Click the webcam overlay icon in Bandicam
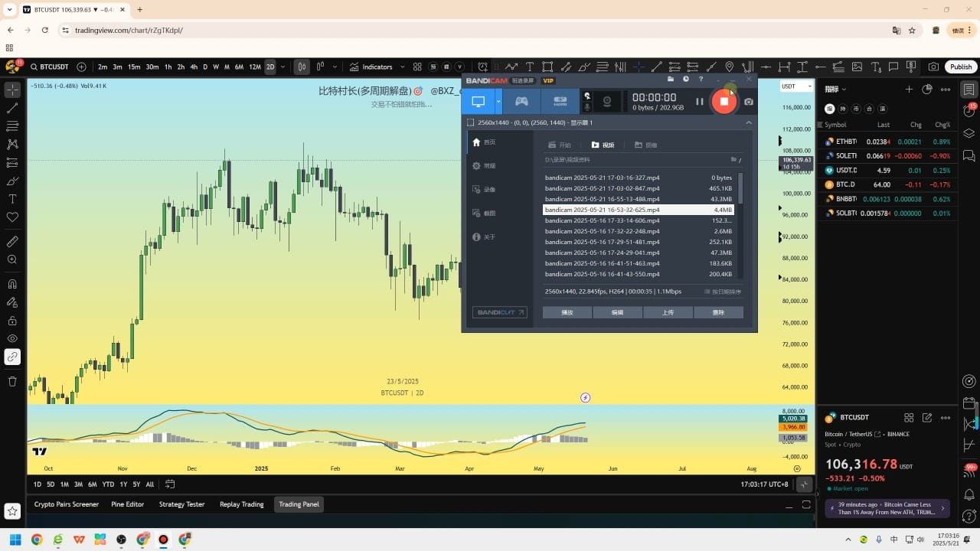Screen dimensions: 980x551 (606, 100)
